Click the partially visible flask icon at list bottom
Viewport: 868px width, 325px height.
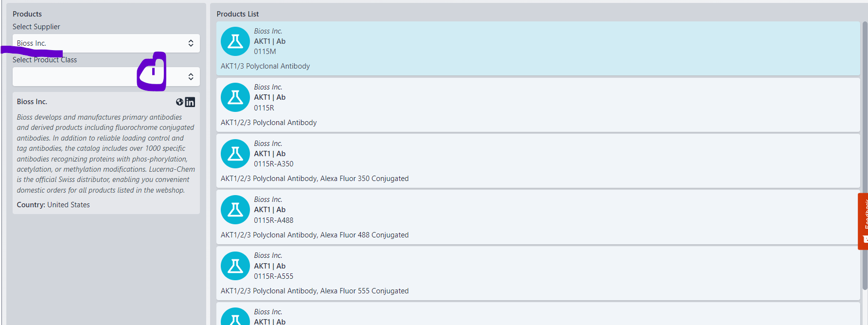pyautogui.click(x=235, y=317)
